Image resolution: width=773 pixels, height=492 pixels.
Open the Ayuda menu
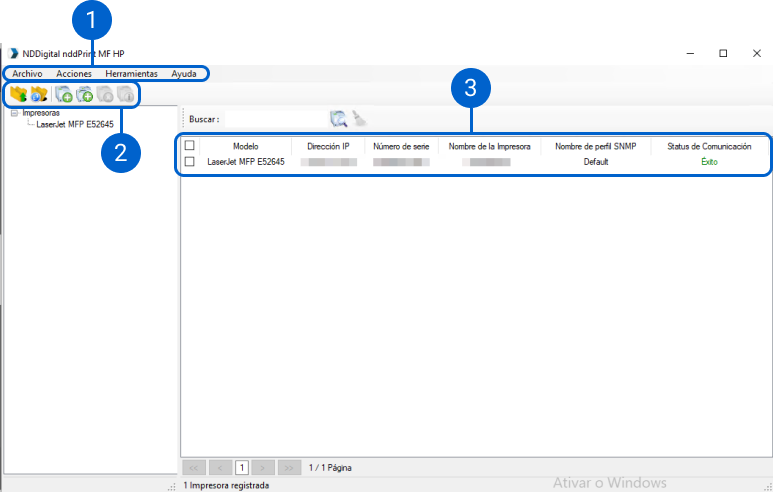point(184,74)
